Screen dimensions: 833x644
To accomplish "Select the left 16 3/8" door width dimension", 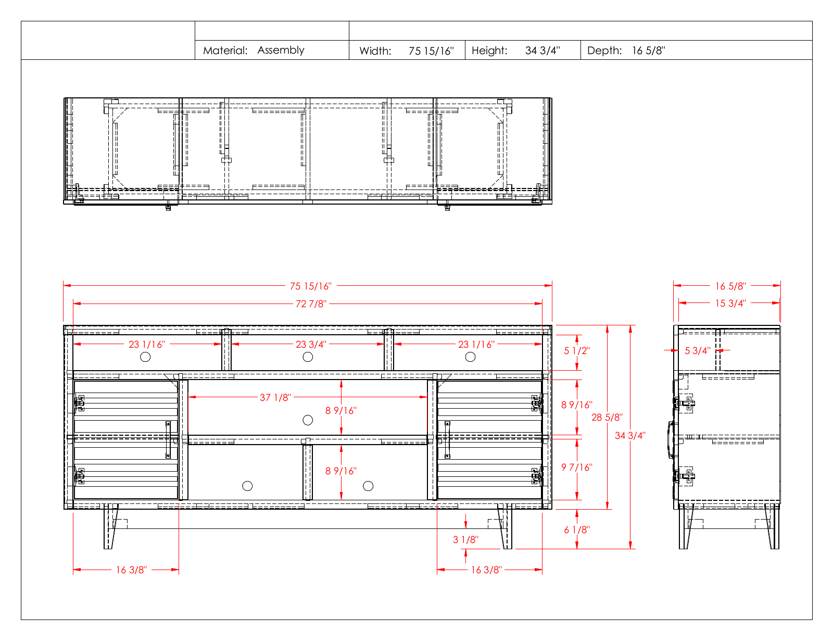I will (131, 570).
